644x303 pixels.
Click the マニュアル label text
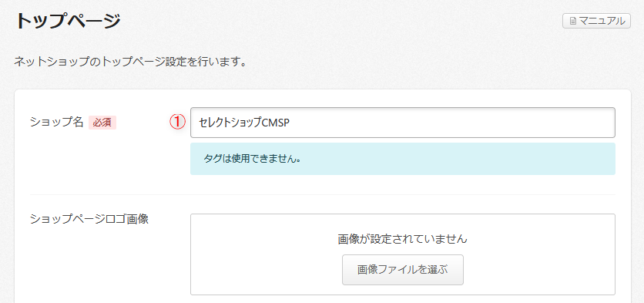(x=602, y=21)
